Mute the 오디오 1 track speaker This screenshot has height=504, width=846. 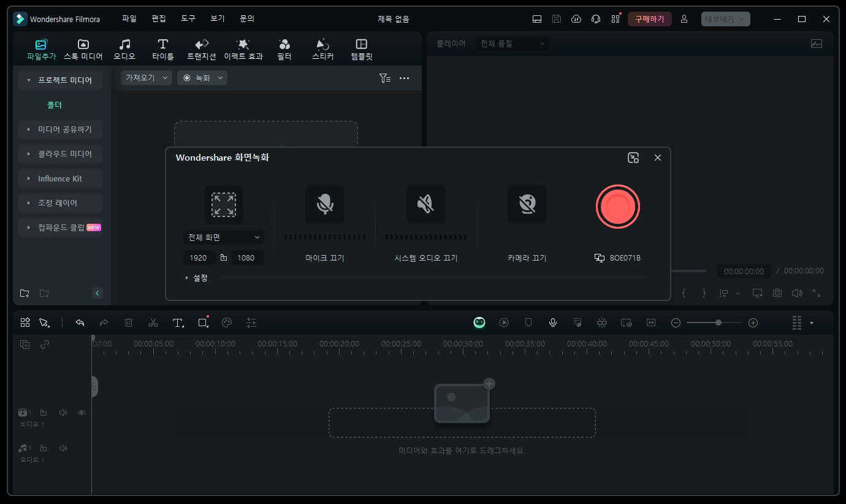(x=63, y=448)
